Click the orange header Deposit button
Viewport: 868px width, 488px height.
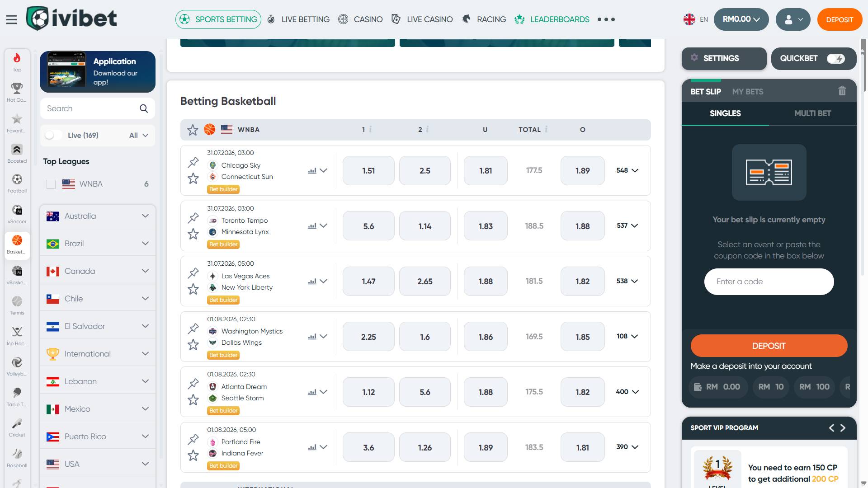coord(840,19)
